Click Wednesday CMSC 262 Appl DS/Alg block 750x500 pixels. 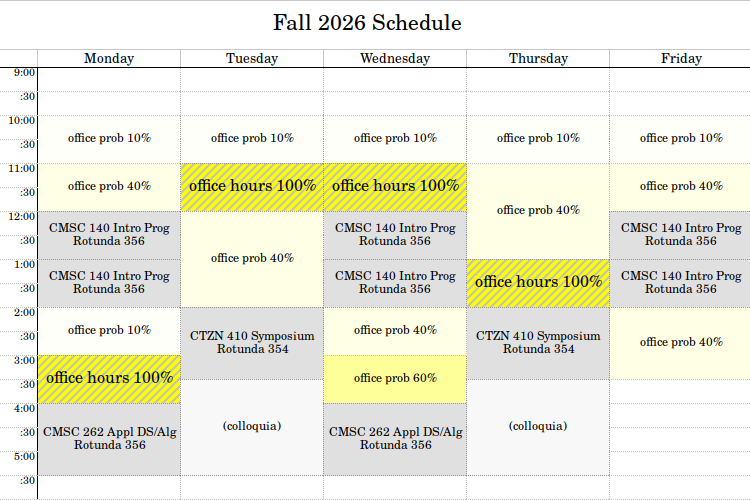coord(395,439)
